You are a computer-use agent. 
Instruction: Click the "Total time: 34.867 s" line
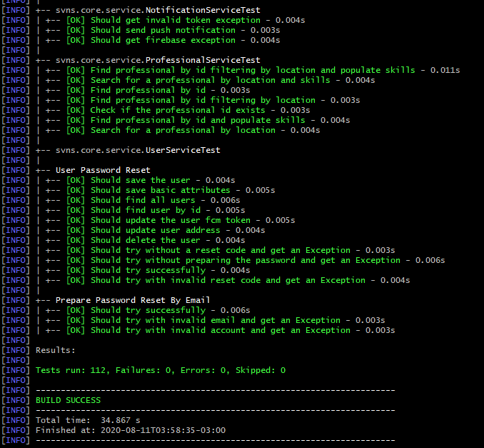[x=88, y=420]
